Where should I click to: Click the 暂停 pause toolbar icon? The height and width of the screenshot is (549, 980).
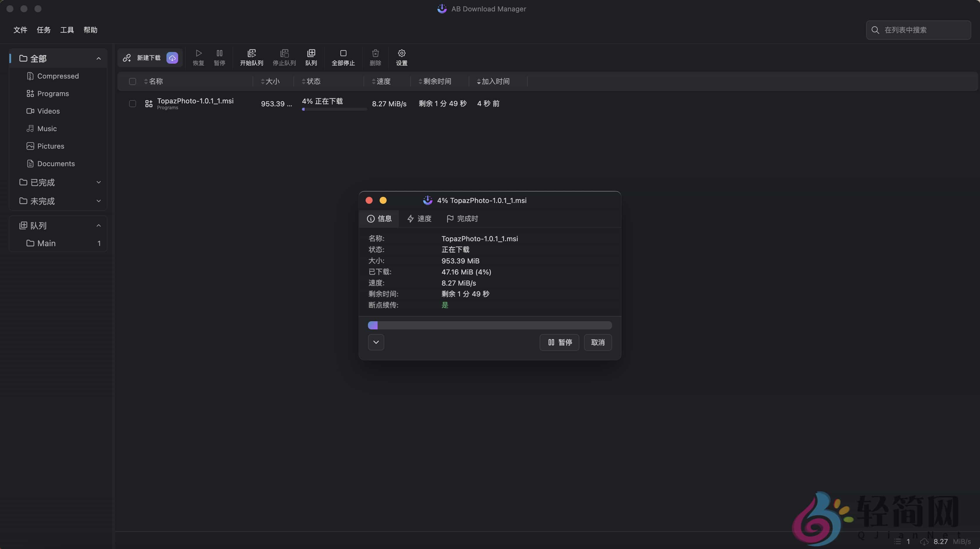(x=220, y=57)
